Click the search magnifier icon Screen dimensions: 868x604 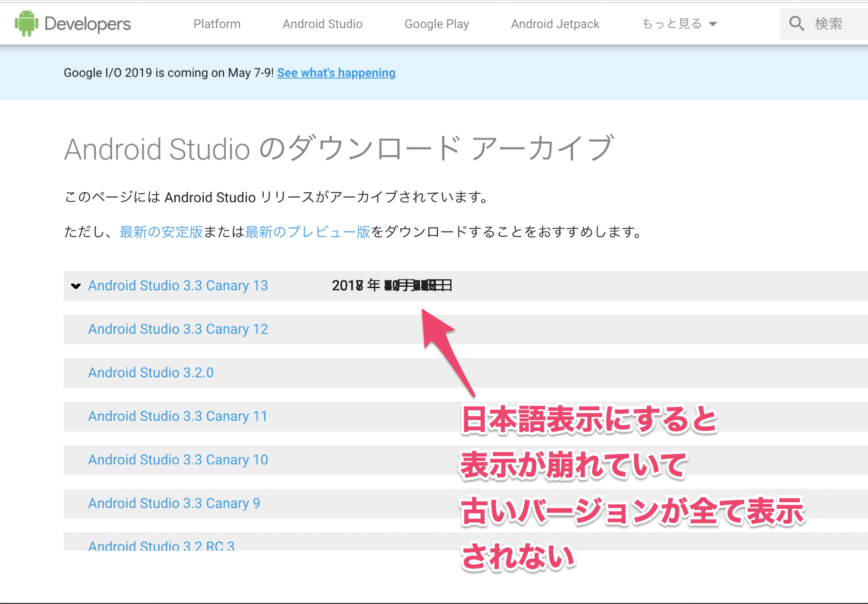pos(797,23)
